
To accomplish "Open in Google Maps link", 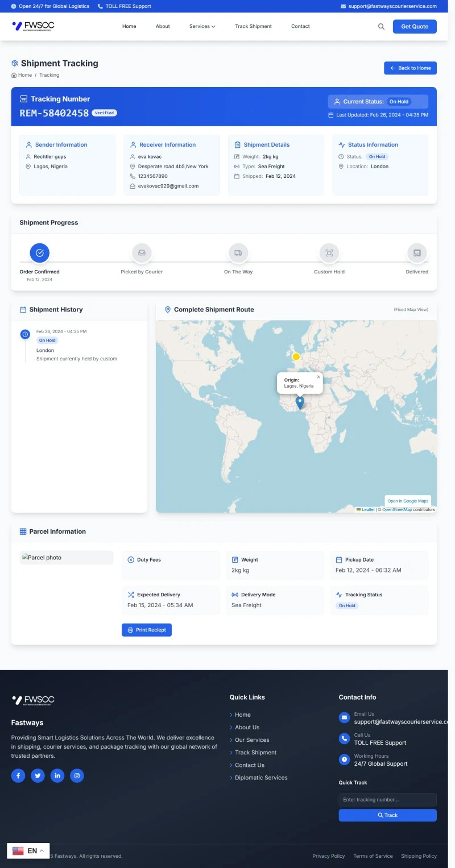I will click(x=408, y=501).
